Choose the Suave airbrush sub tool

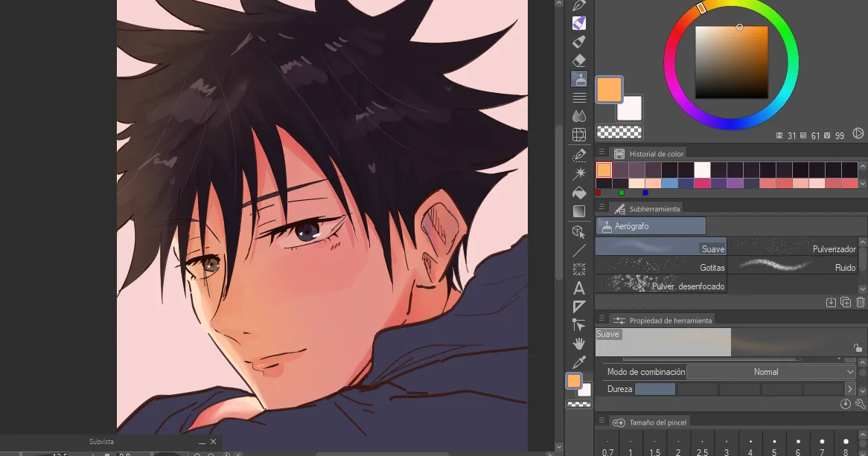[661, 247]
